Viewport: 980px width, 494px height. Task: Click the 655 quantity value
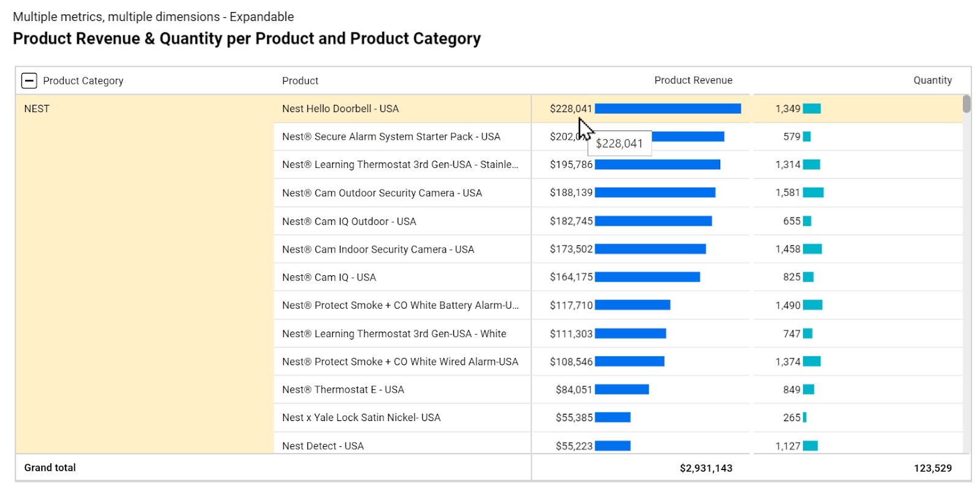pos(792,221)
